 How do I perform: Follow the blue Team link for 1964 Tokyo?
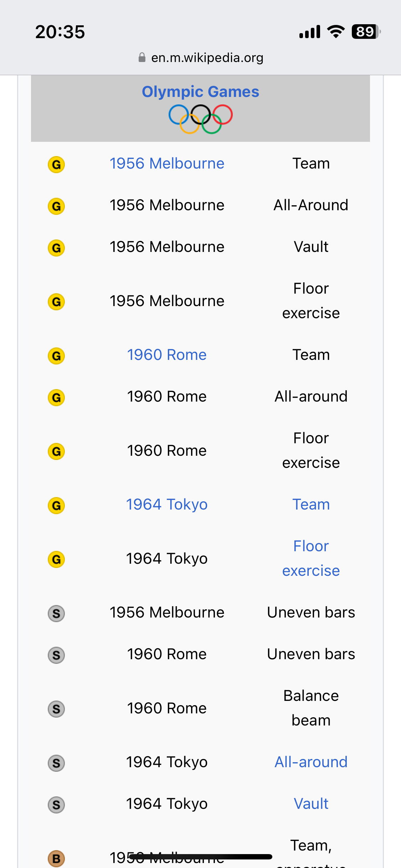311,505
